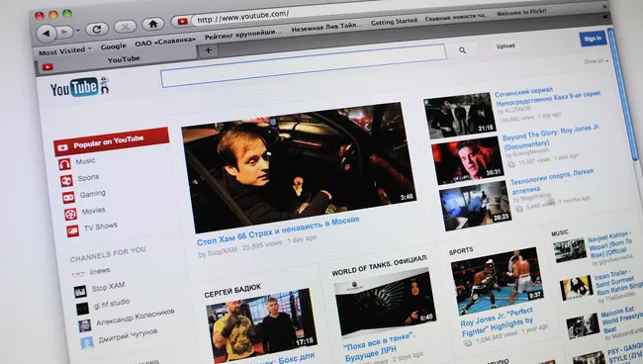
Task: Open the Music category
Action: (85, 161)
